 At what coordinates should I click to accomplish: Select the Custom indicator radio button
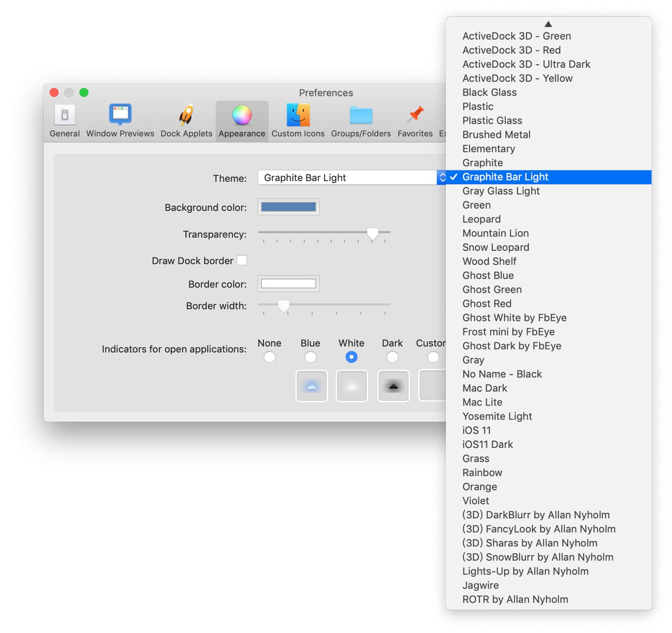coord(433,357)
